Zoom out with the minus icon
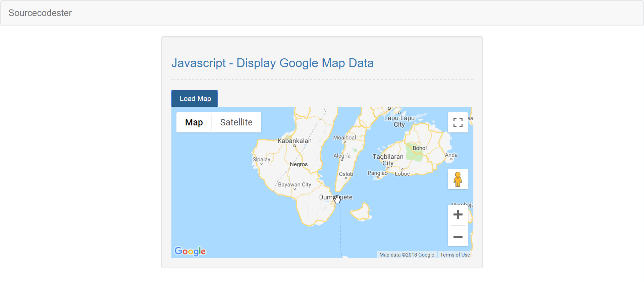 coord(458,236)
